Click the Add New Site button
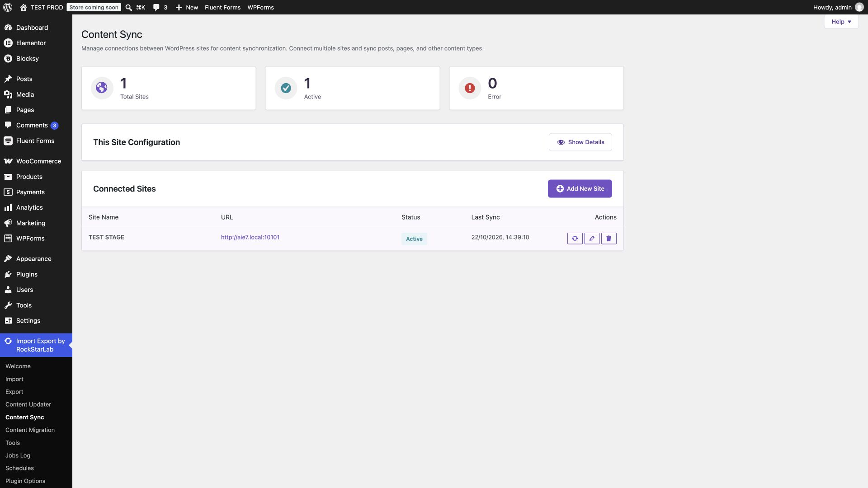Viewport: 868px width, 488px height. point(580,189)
